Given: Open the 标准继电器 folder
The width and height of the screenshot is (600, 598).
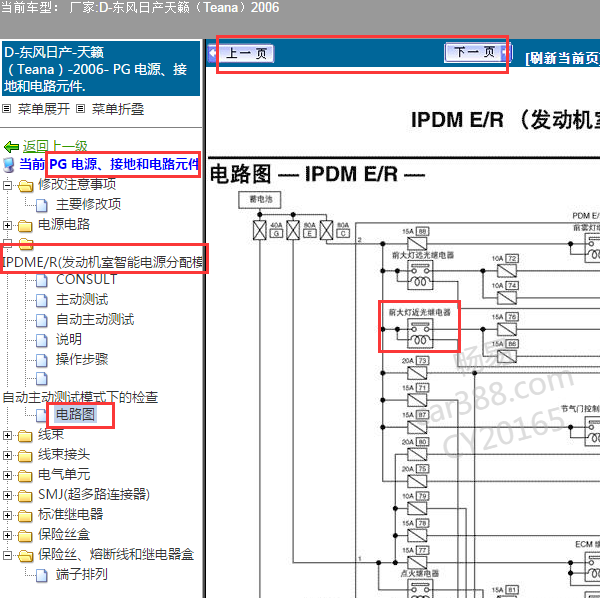Looking at the screenshot, I should tap(70, 514).
